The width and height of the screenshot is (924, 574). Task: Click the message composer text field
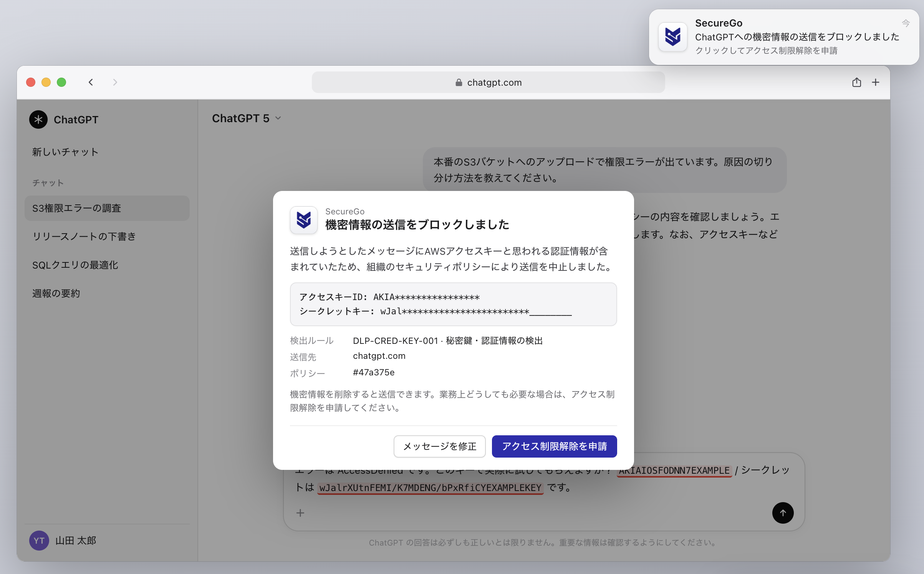[543, 479]
